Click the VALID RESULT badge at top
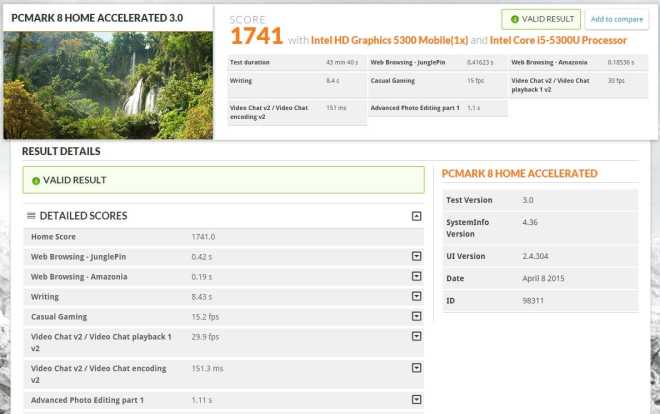Screen dimensions: 660x414 (x=541, y=19)
